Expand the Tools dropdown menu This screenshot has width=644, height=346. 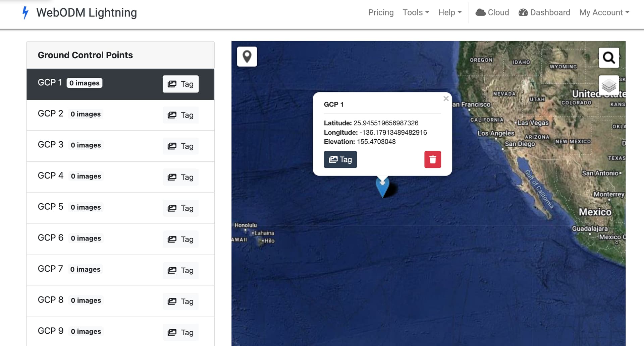[x=416, y=12]
